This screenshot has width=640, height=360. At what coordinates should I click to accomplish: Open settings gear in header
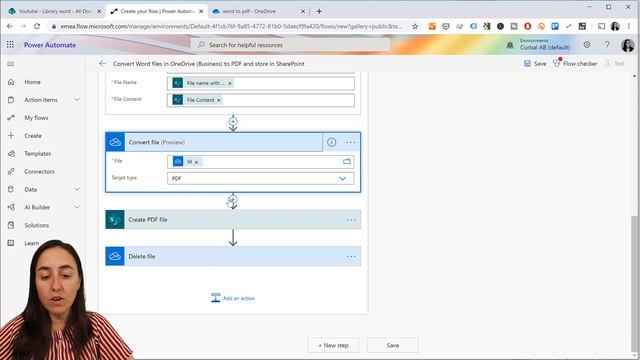[x=587, y=45]
